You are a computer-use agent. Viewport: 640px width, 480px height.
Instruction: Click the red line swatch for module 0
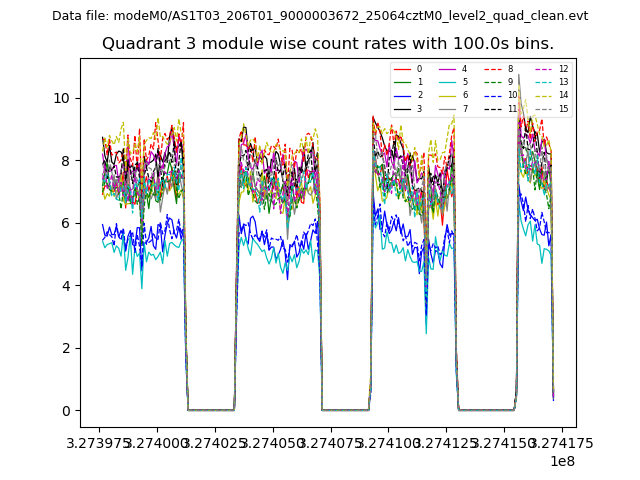pyautogui.click(x=401, y=69)
